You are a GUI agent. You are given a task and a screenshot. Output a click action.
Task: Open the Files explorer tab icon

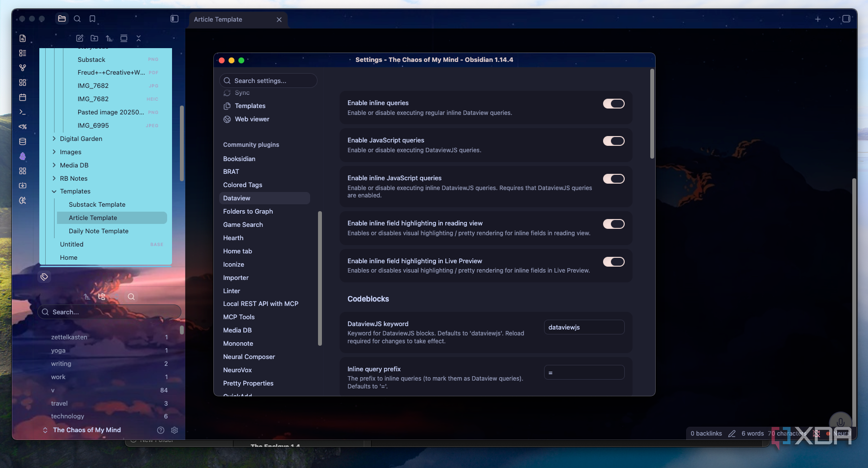62,19
